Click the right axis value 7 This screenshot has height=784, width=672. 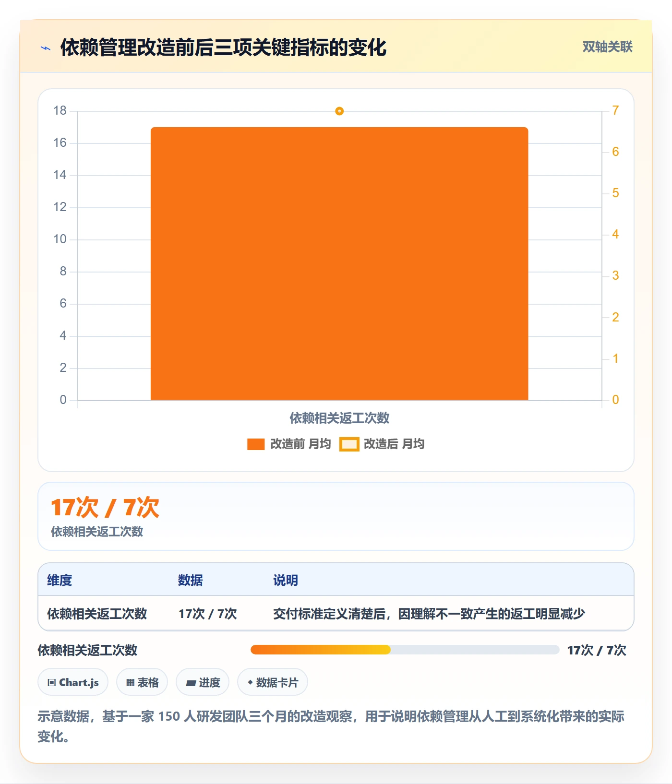click(615, 110)
